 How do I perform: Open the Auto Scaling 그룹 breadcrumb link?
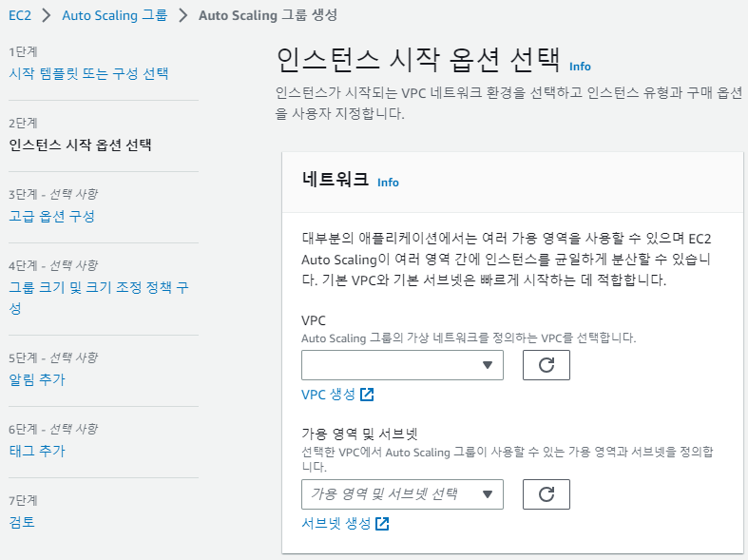point(114,15)
